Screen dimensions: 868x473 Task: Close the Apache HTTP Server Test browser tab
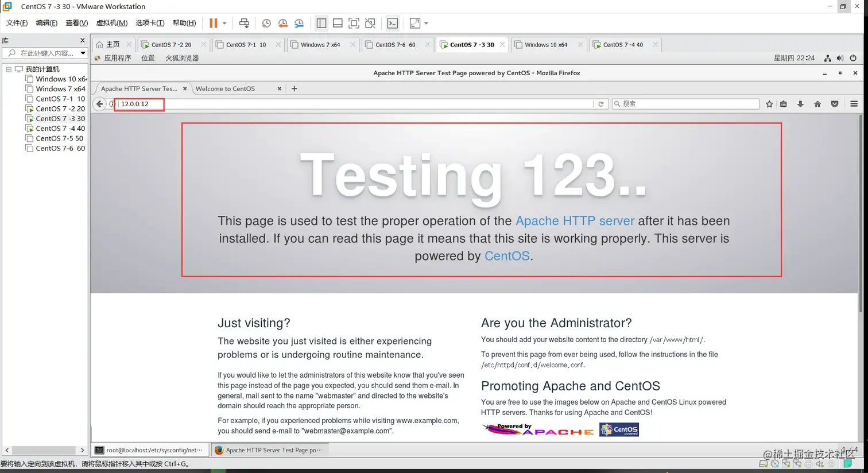point(185,88)
